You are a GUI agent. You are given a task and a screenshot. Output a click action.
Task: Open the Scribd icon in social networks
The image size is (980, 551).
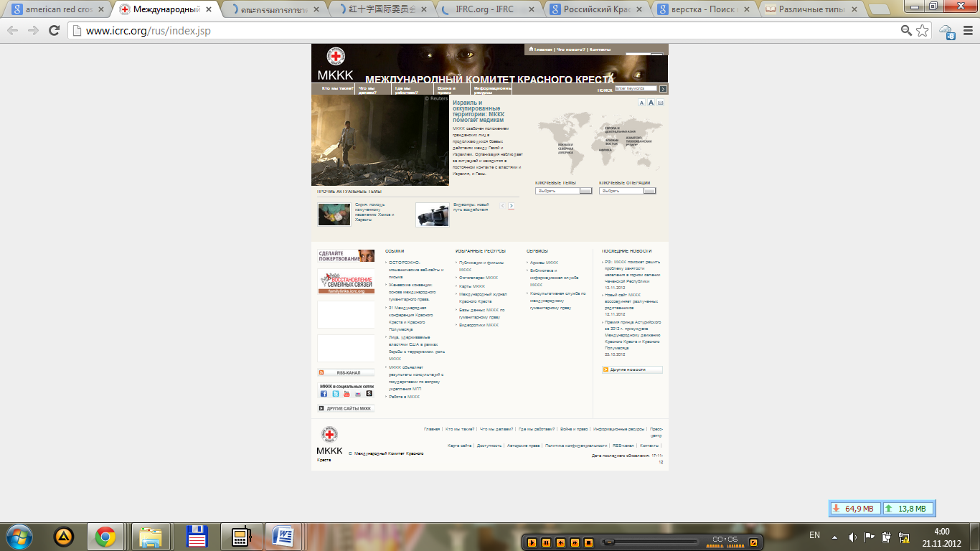(369, 393)
